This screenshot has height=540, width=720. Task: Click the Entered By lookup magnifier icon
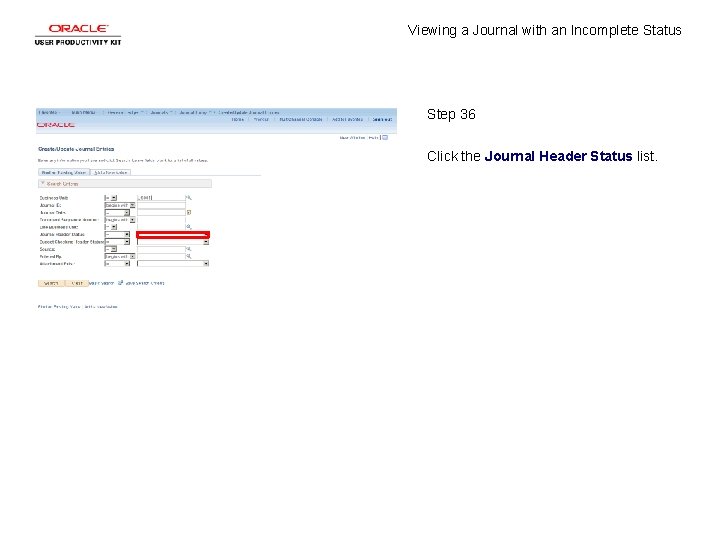point(188,256)
